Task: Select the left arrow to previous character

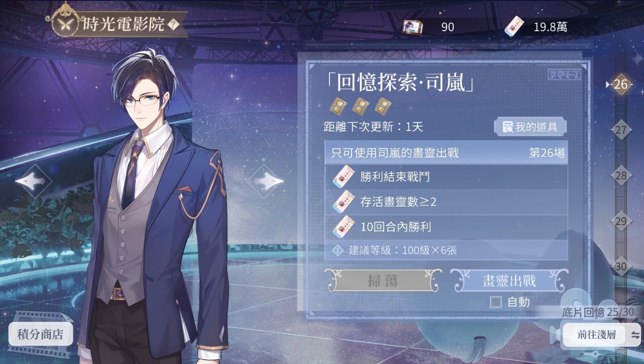Action: pos(33,181)
